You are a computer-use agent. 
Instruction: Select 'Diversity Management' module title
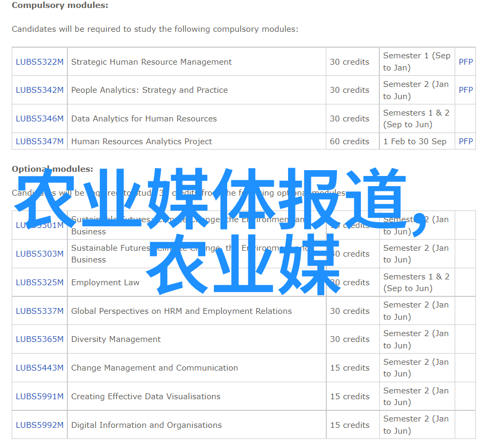(116, 339)
